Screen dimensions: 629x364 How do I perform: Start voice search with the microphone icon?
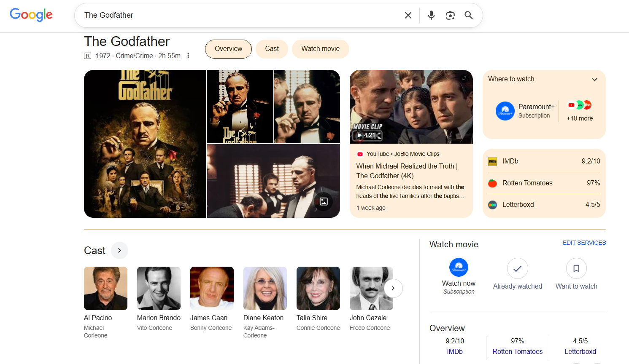(x=431, y=15)
